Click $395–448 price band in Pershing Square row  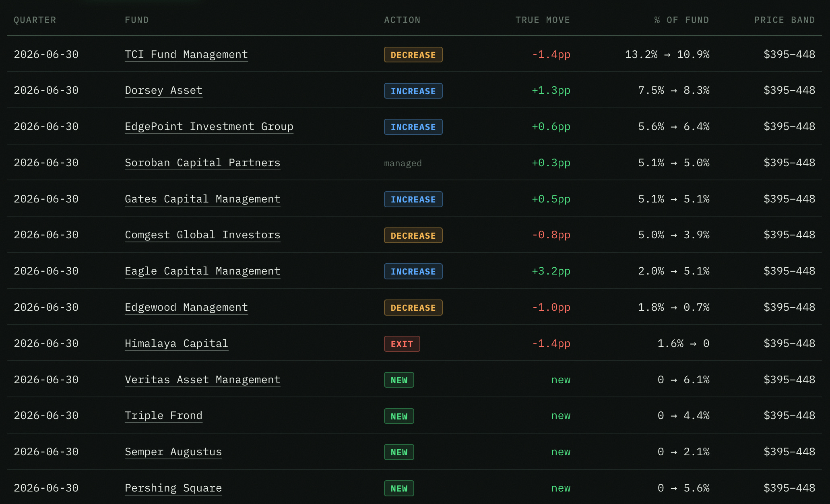(789, 488)
